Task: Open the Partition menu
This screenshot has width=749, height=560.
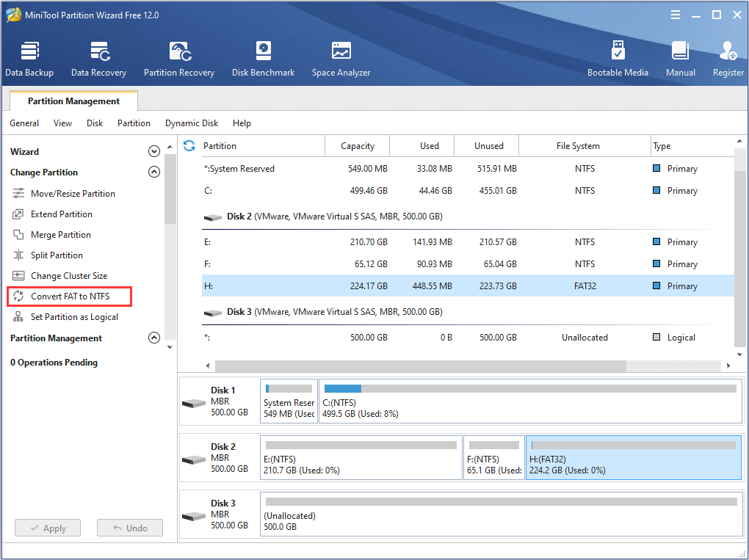Action: pos(134,123)
